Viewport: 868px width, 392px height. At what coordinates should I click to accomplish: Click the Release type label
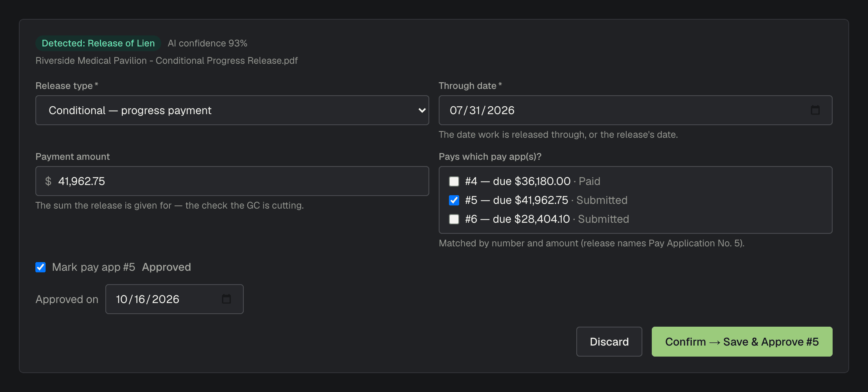(66, 86)
